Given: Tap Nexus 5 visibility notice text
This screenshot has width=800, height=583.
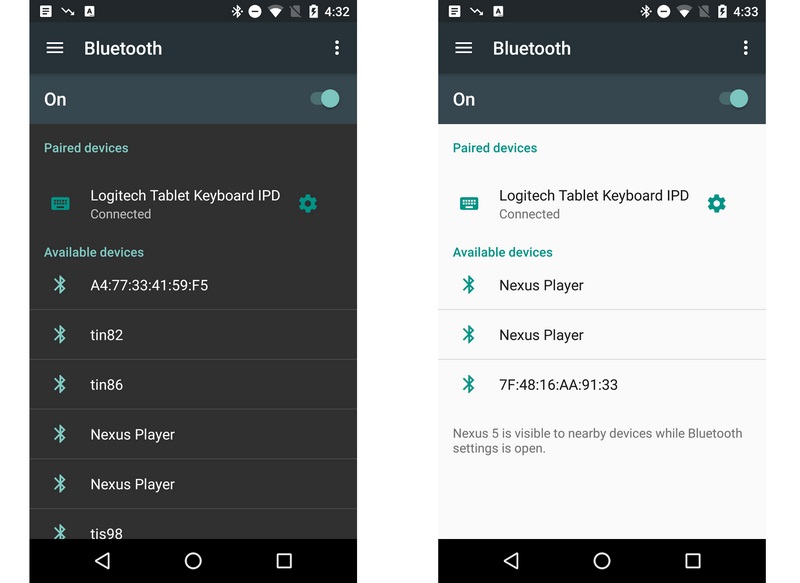Looking at the screenshot, I should click(597, 441).
